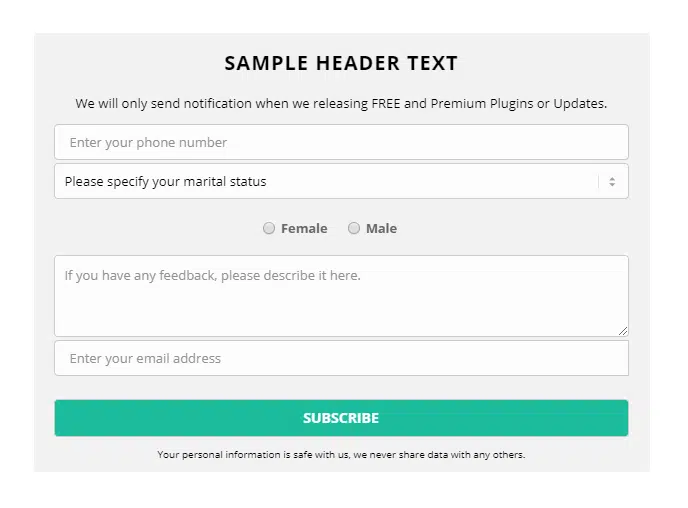Click 'Please specify your marital status' text
The width and height of the screenshot is (688, 508).
pos(166,182)
